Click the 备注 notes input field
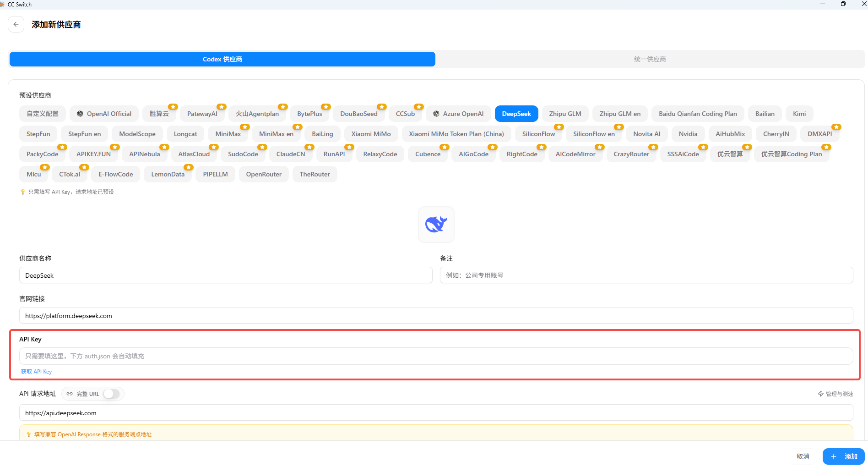868x467 pixels. 646,275
